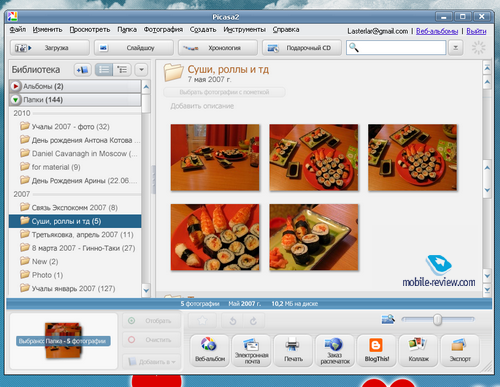Click the Загрузка import button
Viewport: 500px width, 387px height.
[x=50, y=48]
